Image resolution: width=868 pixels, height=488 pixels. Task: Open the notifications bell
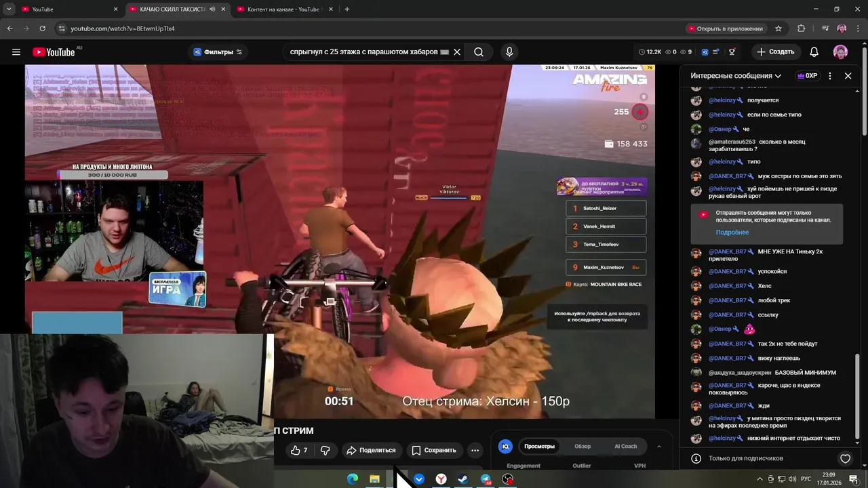814,52
